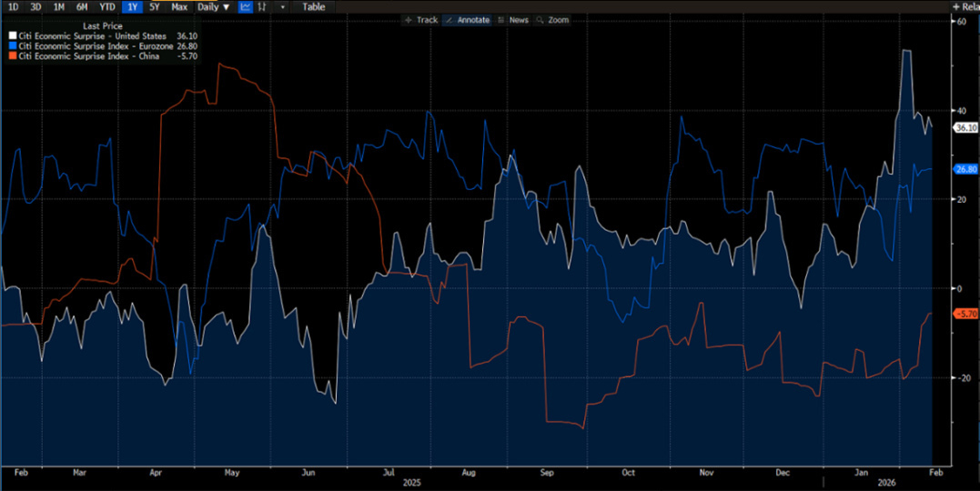
Task: Click the 26.80 Eurozone value tag
Action: (965, 169)
